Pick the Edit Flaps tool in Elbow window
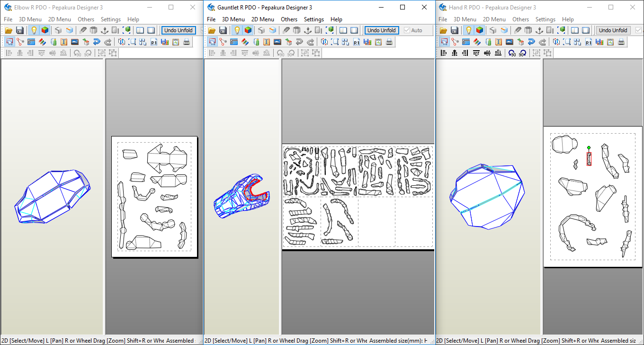The width and height of the screenshot is (644, 345). 31,42
